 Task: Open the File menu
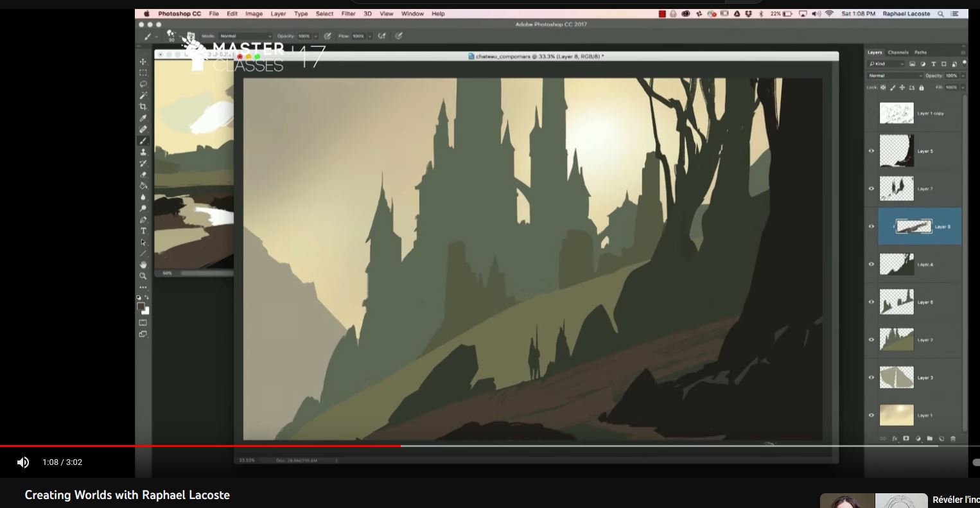(x=214, y=13)
